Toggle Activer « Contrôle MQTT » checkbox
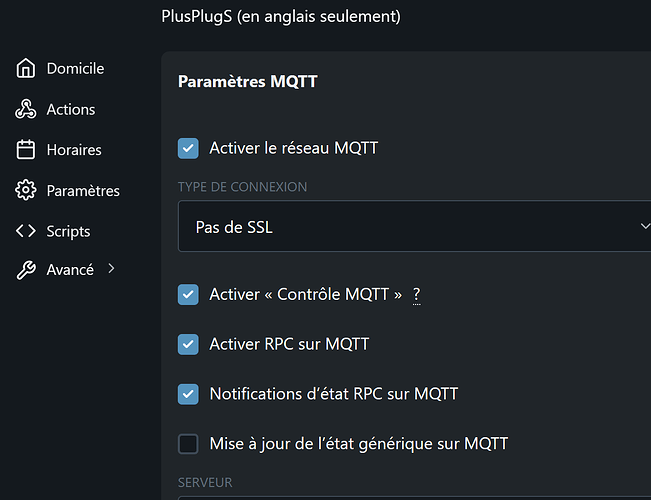Viewport: 651px width, 500px height. coord(188,294)
